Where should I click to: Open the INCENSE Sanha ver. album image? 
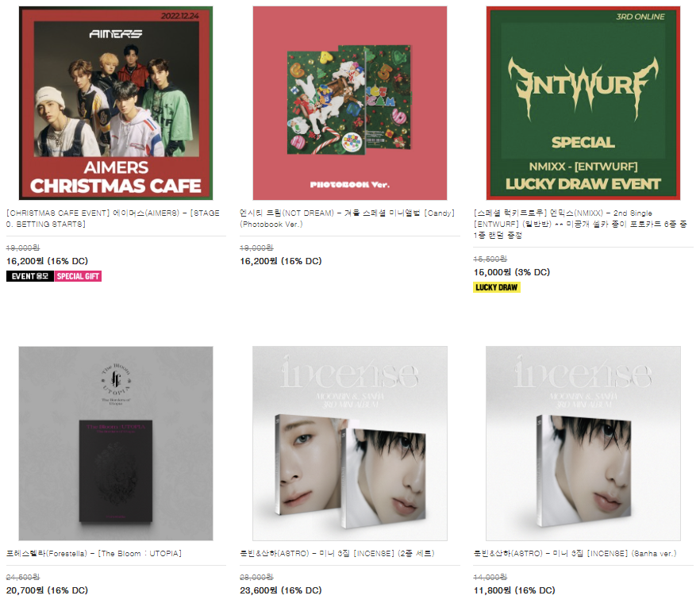583,444
